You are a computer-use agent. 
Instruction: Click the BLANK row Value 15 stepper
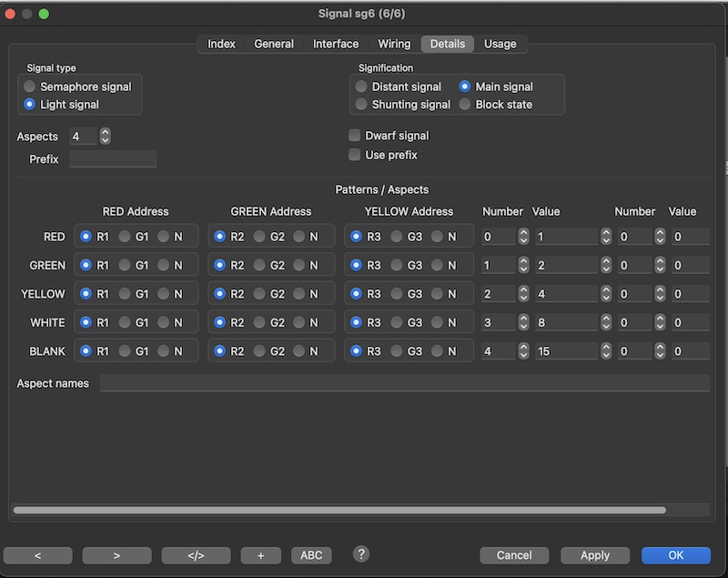click(606, 351)
